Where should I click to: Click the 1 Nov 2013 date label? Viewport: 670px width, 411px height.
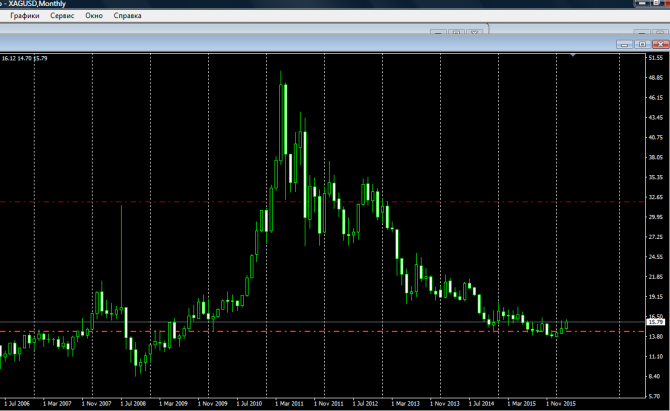[x=445, y=403]
